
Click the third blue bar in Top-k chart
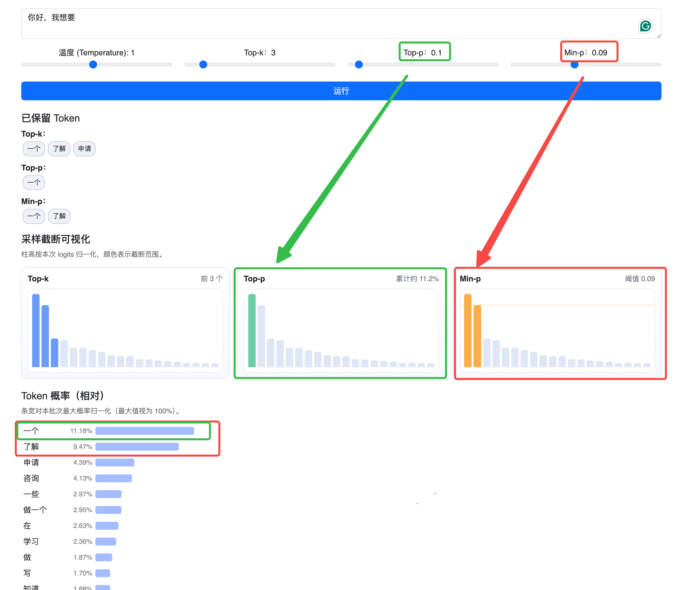click(x=55, y=353)
